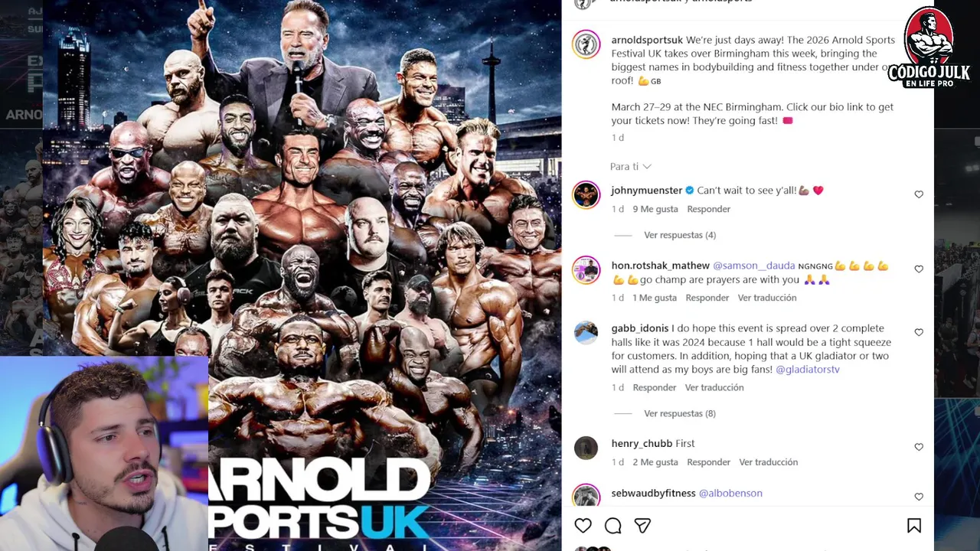Open henry_chubb profile picture
This screenshot has height=551, width=980.
pyautogui.click(x=586, y=448)
